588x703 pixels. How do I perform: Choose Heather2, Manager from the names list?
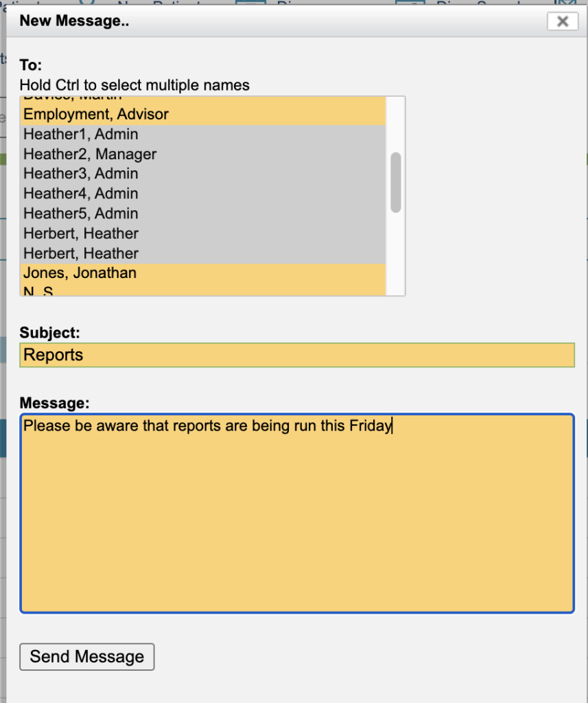point(90,154)
